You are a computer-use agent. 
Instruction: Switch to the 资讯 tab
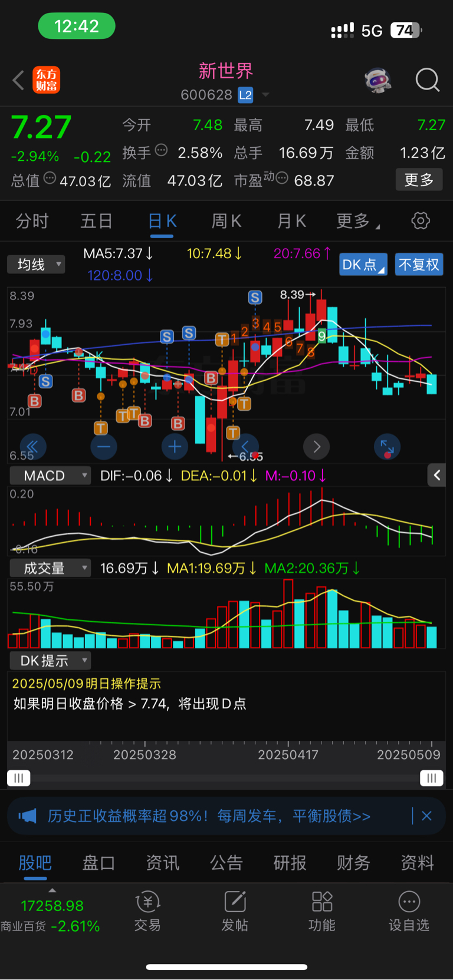point(162,863)
